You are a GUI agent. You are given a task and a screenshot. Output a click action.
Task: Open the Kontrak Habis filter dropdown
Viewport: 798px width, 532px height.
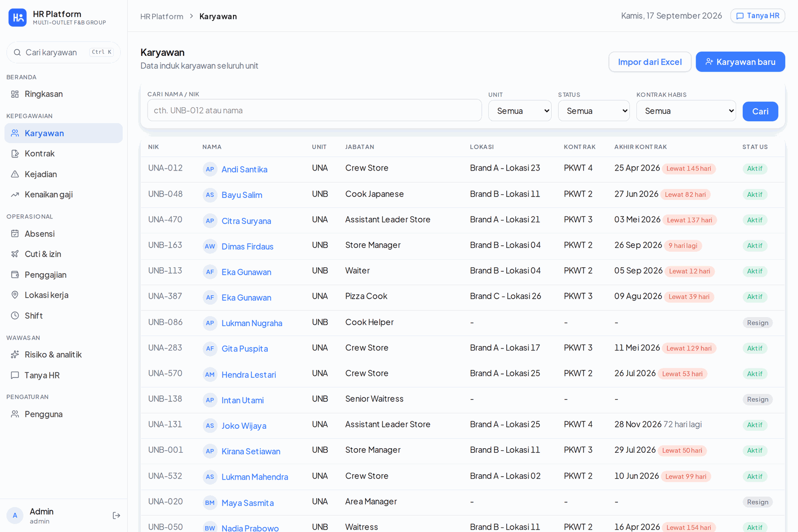point(686,111)
